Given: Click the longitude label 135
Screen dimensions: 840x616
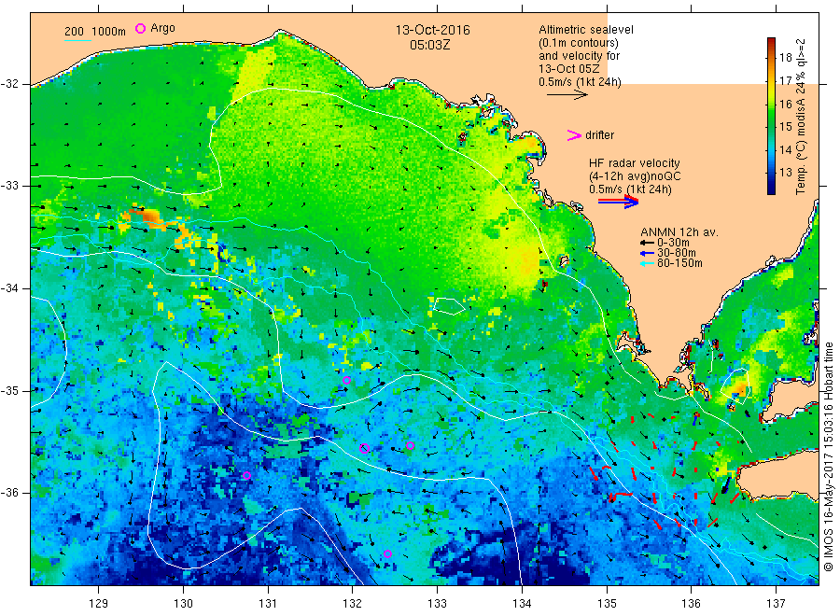Looking at the screenshot, I should [607, 604].
